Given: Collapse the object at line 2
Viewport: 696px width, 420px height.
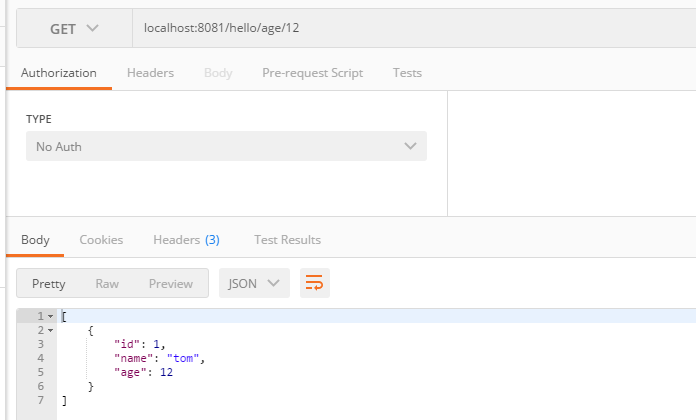Looking at the screenshot, I should point(51,330).
